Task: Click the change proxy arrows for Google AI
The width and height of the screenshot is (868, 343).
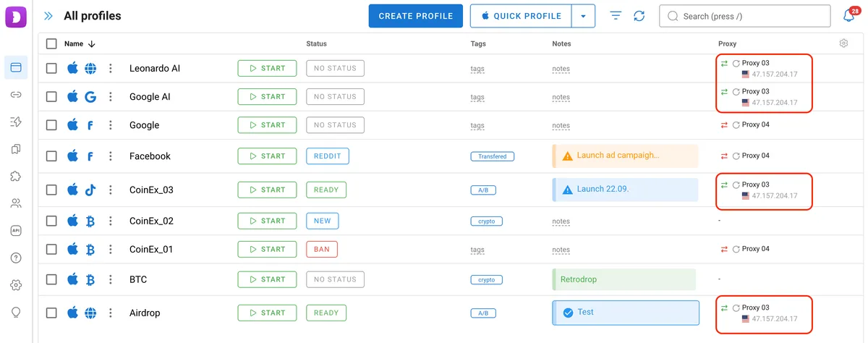Action: tap(724, 92)
